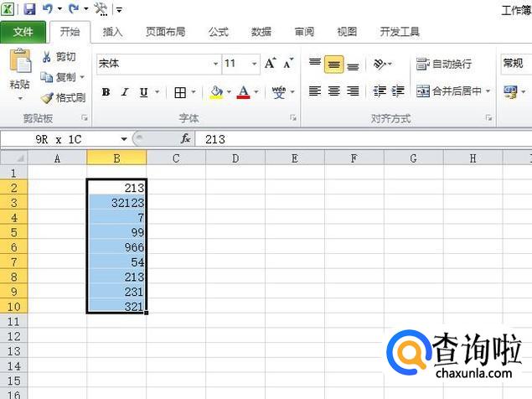Click the increase font size icon
Viewport: 532px width, 399px height.
(x=271, y=64)
